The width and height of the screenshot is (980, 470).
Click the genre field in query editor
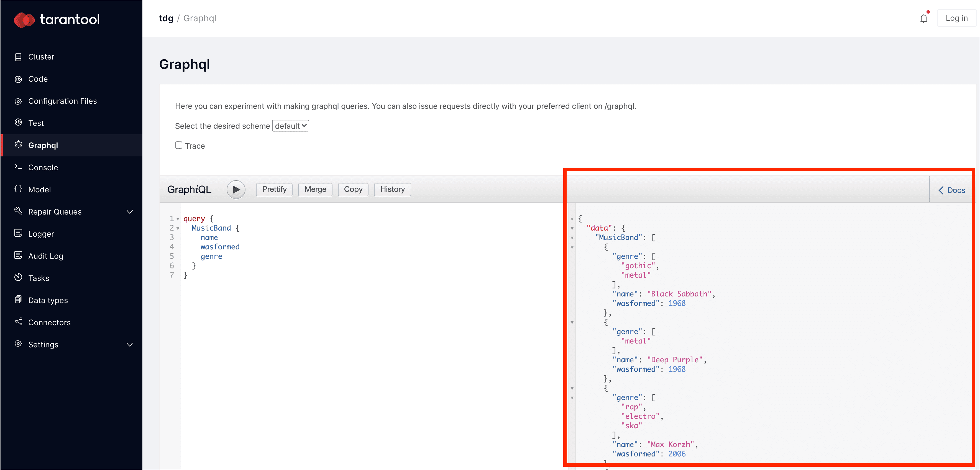(x=211, y=256)
